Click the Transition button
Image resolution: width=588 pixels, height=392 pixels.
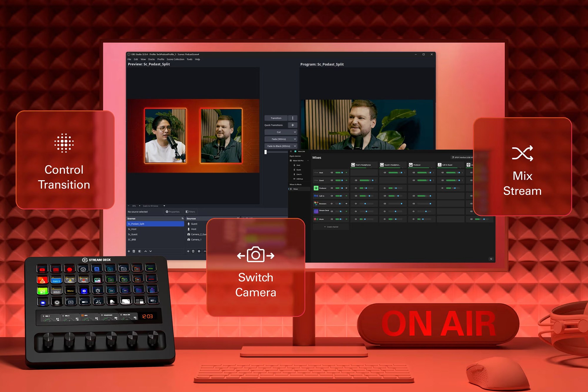coord(276,118)
